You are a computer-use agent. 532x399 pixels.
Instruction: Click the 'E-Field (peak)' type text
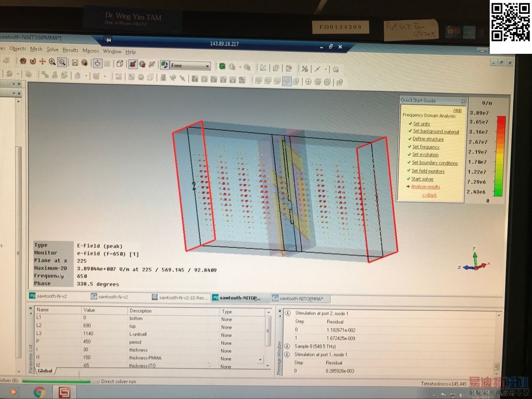100,246
